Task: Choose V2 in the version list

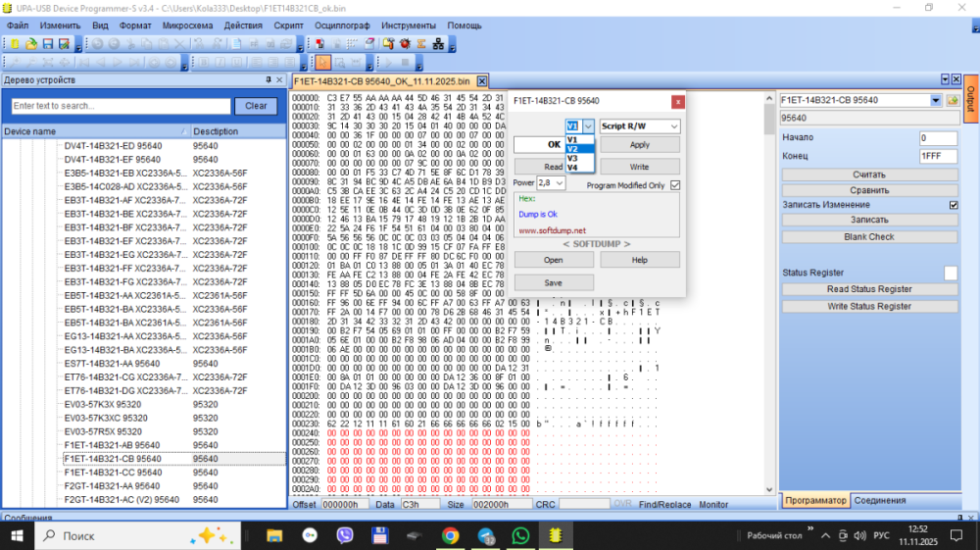Action: click(579, 149)
